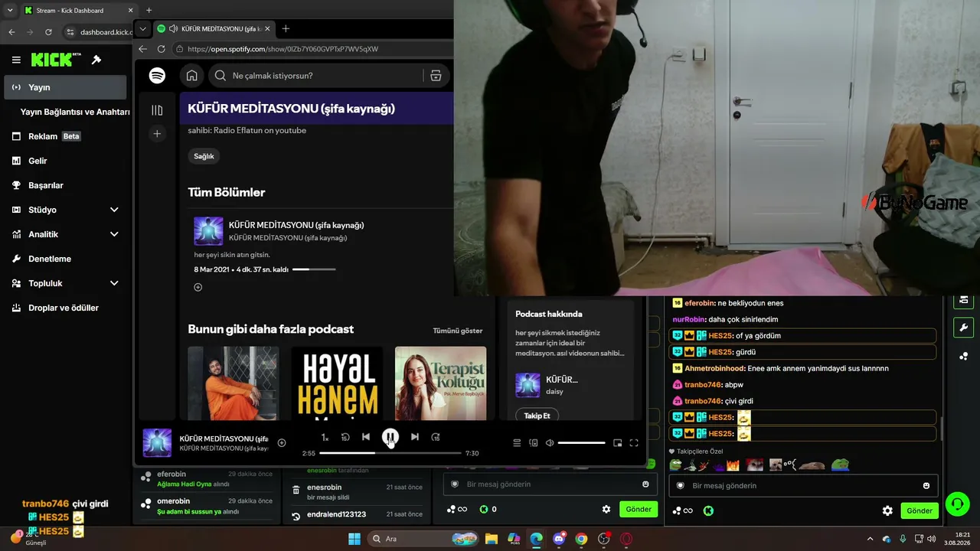This screenshot has width=980, height=551.
Task: Open Spotify's Browse icon in the search bar
Action: coord(436,76)
